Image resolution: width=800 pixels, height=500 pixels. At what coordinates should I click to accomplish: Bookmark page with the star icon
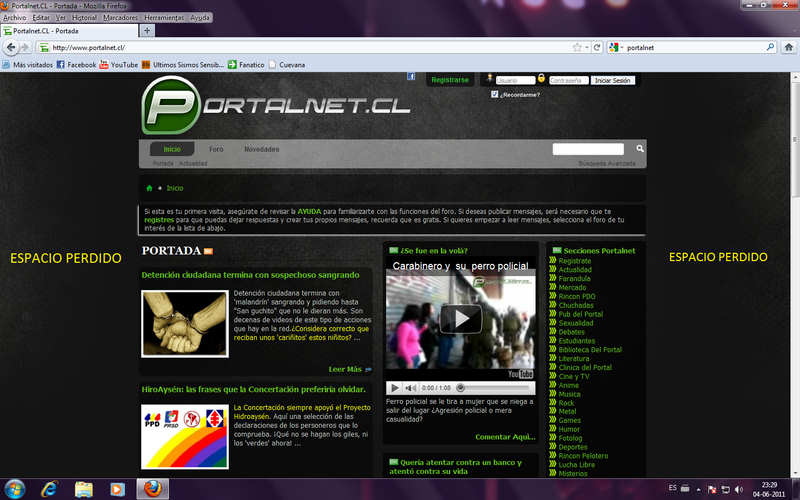pyautogui.click(x=577, y=47)
